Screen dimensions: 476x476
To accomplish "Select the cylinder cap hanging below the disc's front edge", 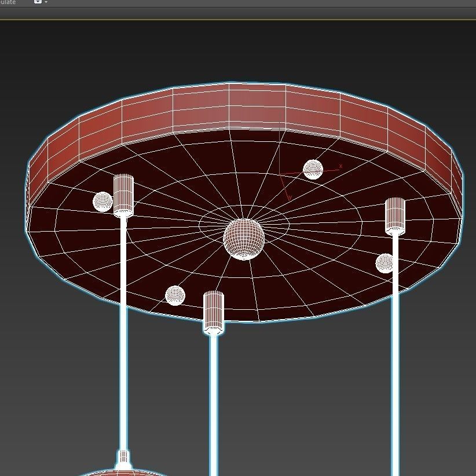I will [x=214, y=313].
